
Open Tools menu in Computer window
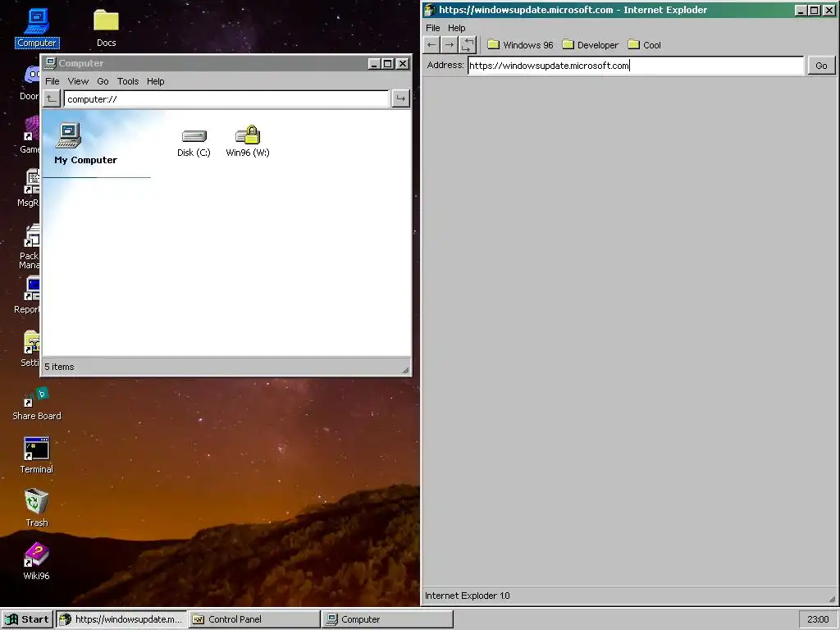[128, 81]
